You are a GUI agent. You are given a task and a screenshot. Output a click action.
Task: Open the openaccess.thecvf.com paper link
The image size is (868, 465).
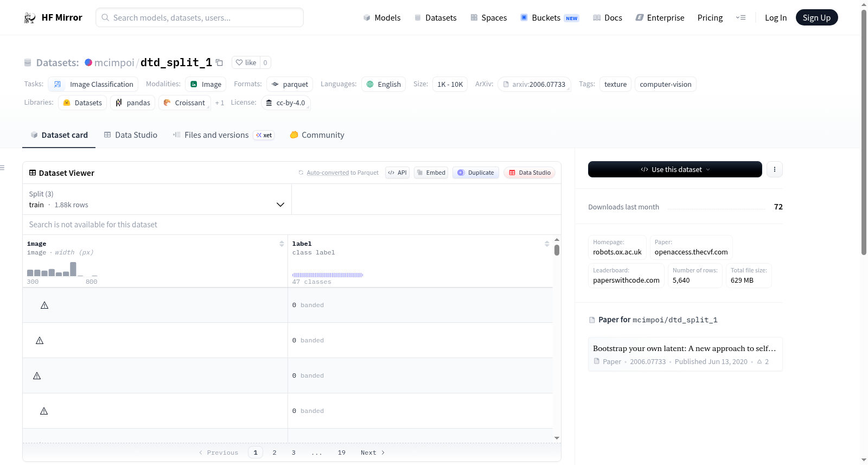coord(691,252)
